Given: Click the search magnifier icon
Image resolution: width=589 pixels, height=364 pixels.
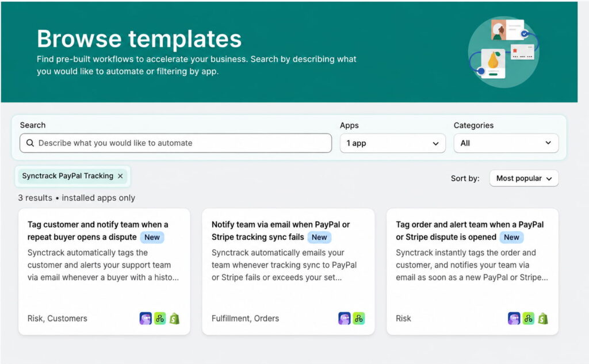Looking at the screenshot, I should click(30, 143).
